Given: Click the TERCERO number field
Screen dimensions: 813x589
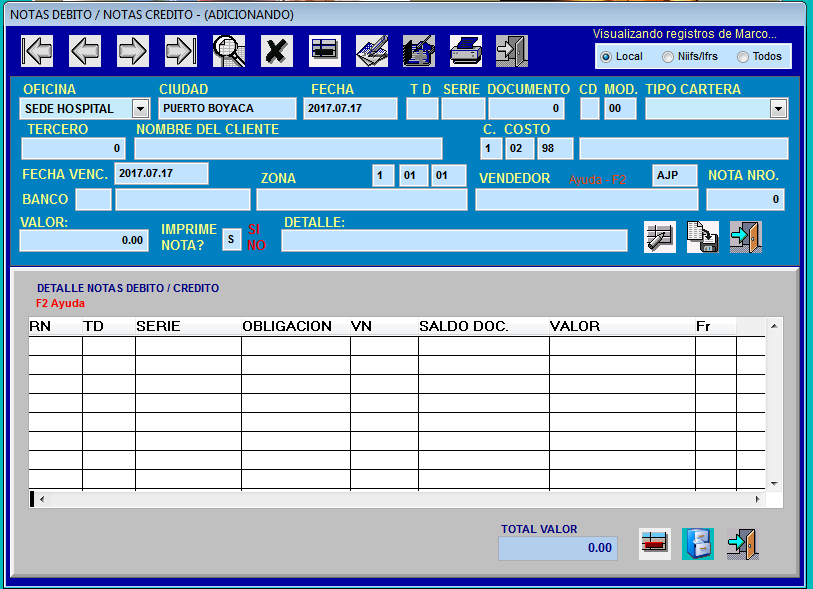Looking at the screenshot, I should (x=73, y=149).
